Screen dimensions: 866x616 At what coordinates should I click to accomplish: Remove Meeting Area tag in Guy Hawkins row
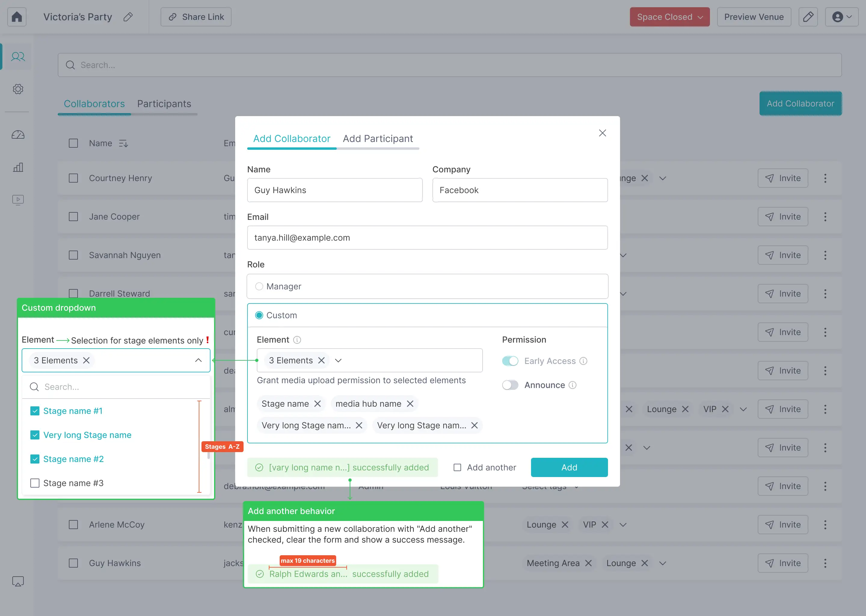[588, 563]
